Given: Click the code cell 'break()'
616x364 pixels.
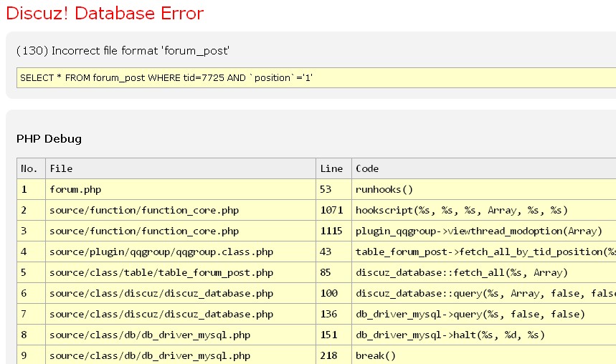Looking at the screenshot, I should [484, 355].
